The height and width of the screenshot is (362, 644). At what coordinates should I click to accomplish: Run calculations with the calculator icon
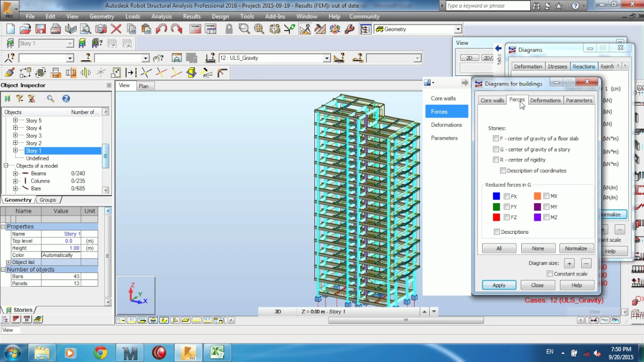click(x=195, y=29)
